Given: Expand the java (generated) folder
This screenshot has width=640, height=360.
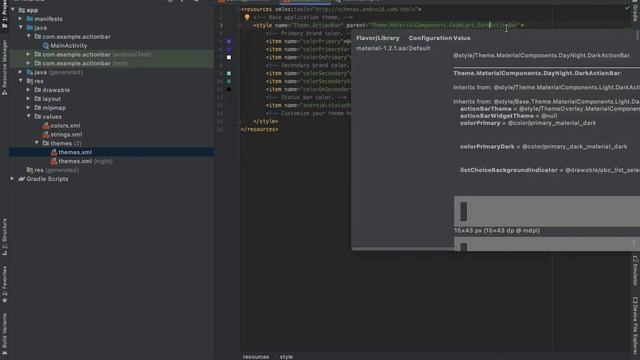Looking at the screenshot, I should pyautogui.click(x=20, y=72).
